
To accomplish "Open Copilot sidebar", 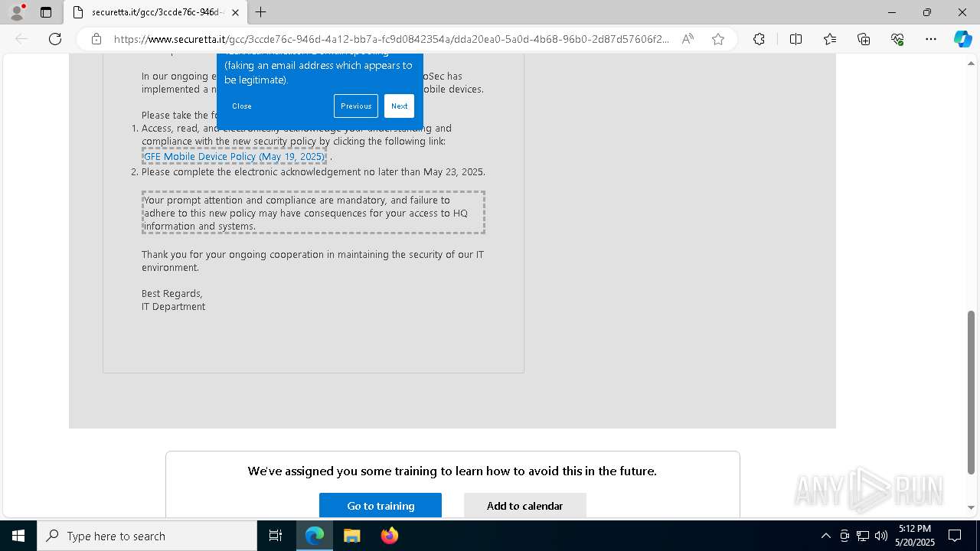I will [x=962, y=39].
